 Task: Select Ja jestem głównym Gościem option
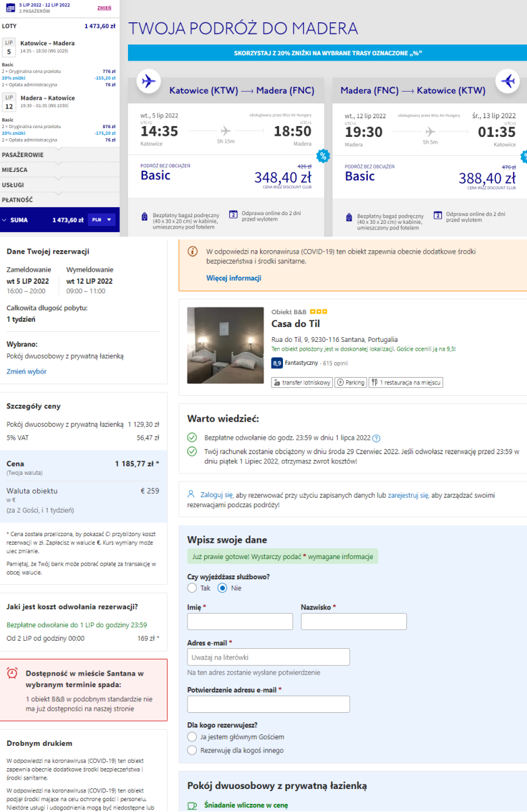pos(192,737)
